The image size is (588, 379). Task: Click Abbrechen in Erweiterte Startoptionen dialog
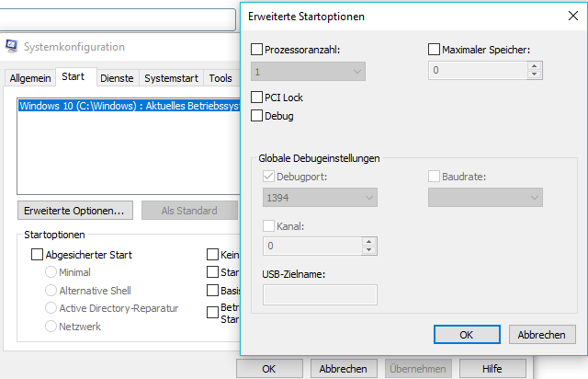click(542, 334)
